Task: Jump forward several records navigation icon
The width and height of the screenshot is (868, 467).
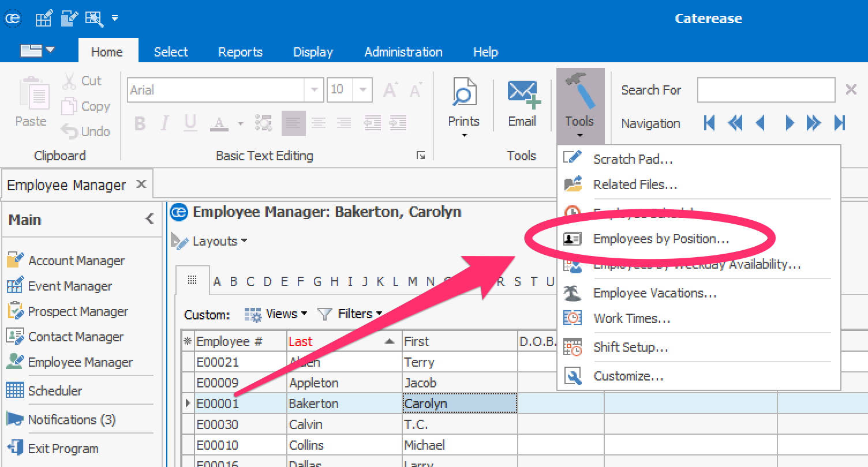Action: tap(814, 123)
